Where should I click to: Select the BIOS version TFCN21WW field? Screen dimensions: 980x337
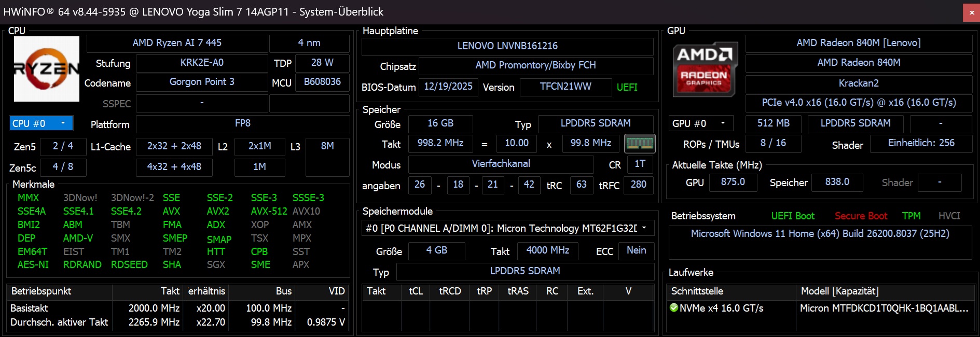[x=565, y=87]
